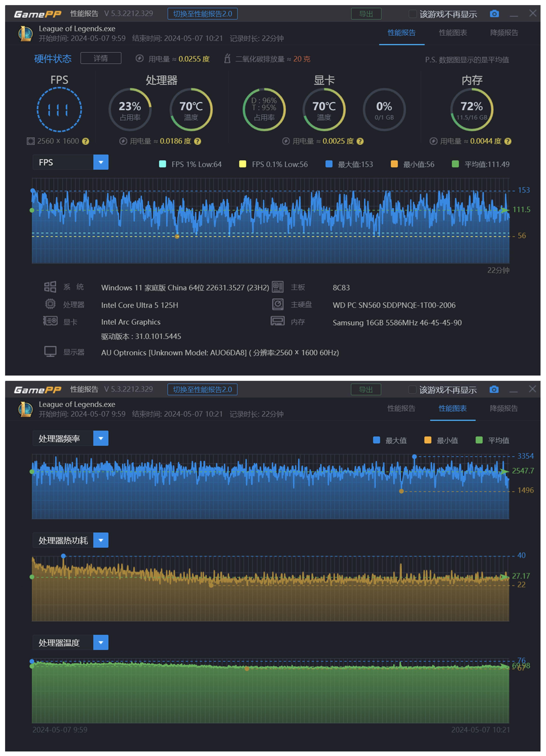Click FPS 1% Low cyan legend swatch
Screen dimensions: 546x756
[x=163, y=164]
